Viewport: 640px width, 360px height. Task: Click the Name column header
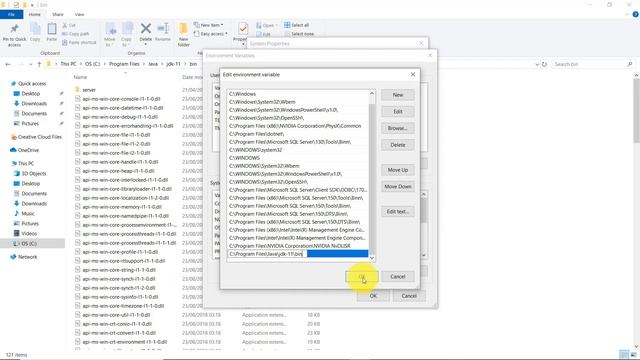click(80, 77)
